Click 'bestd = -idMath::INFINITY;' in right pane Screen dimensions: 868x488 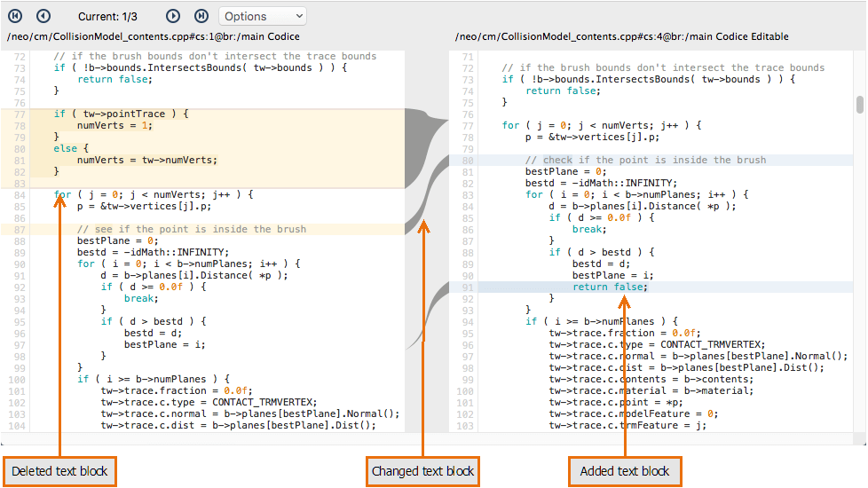[x=601, y=183]
